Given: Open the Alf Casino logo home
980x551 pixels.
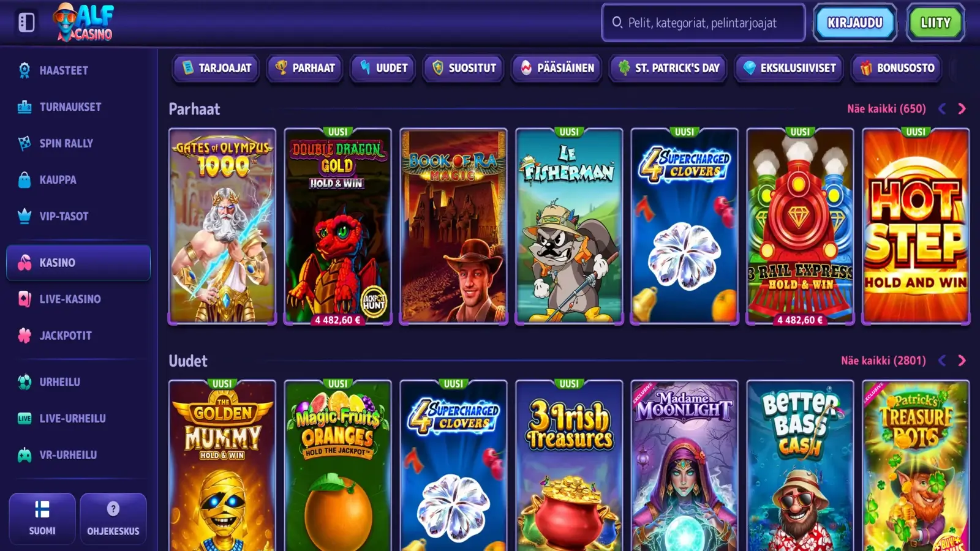Looking at the screenshot, I should click(84, 23).
